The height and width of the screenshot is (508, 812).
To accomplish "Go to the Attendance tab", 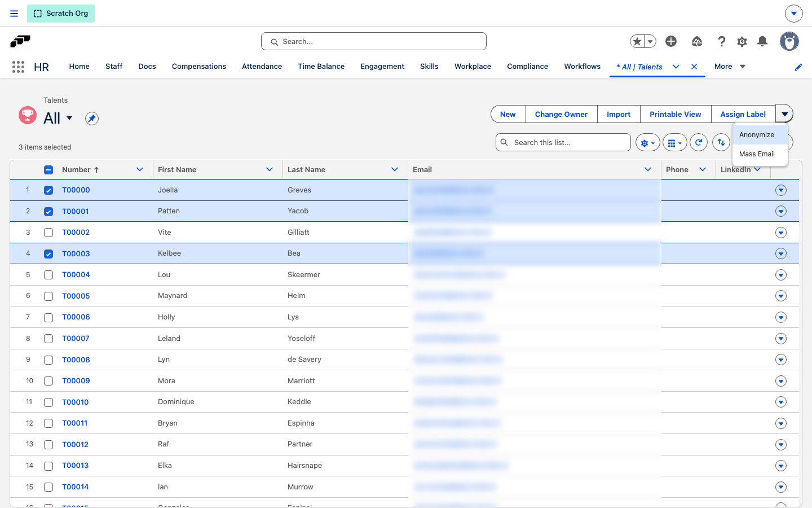I will [262, 67].
